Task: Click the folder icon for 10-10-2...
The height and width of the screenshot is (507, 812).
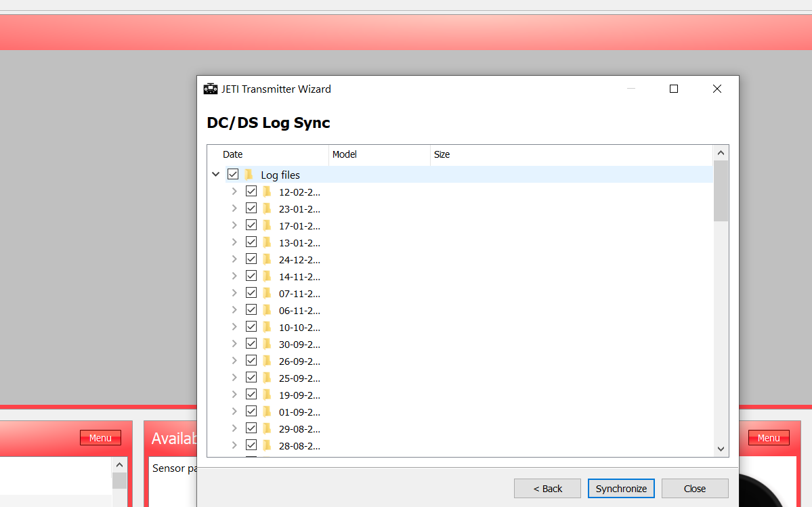Action: 268,327
